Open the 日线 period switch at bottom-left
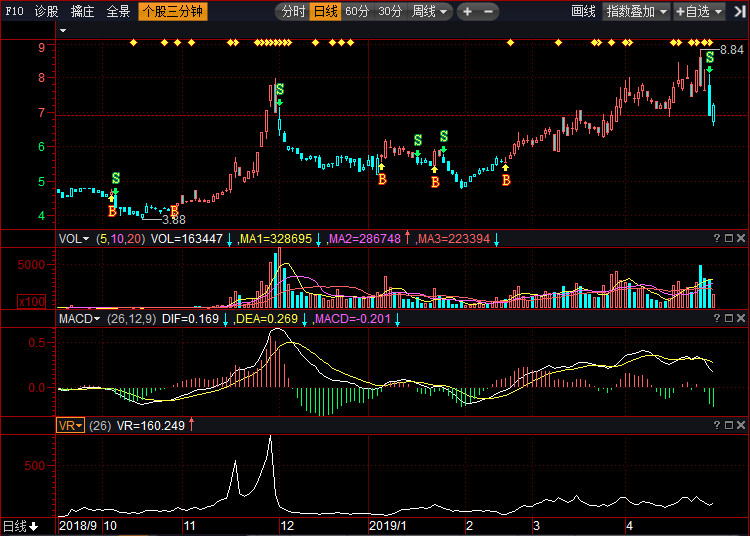 [x=21, y=526]
